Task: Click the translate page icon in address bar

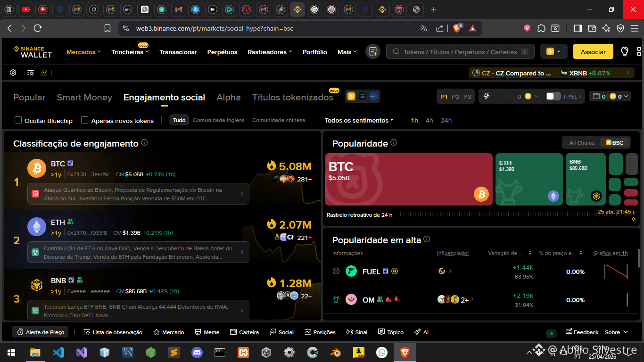Action: [x=424, y=28]
